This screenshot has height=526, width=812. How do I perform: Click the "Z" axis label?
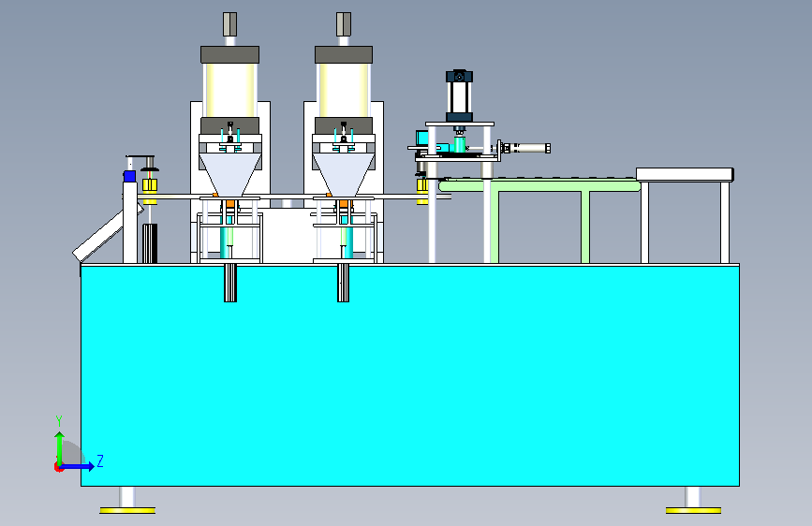(x=100, y=460)
